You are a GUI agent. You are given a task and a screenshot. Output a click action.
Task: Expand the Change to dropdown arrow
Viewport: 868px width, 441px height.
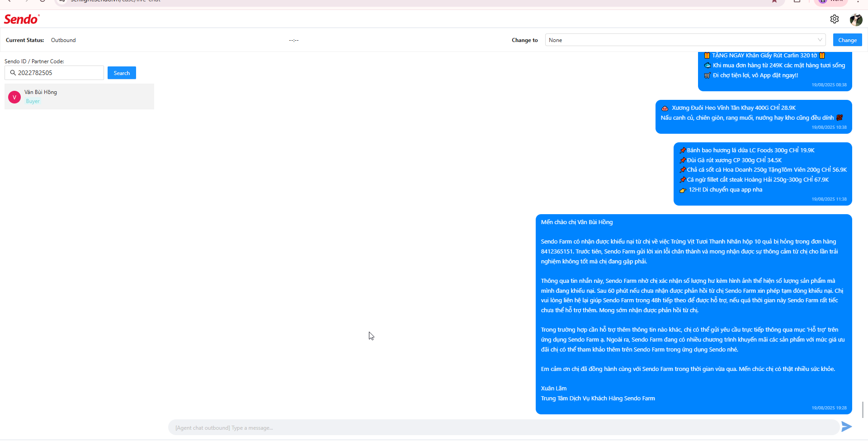(820, 40)
